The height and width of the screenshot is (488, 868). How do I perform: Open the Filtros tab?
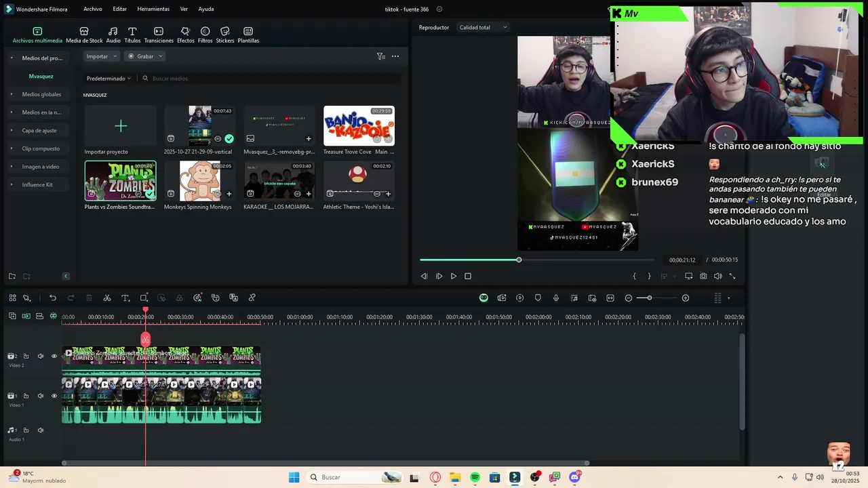point(205,35)
